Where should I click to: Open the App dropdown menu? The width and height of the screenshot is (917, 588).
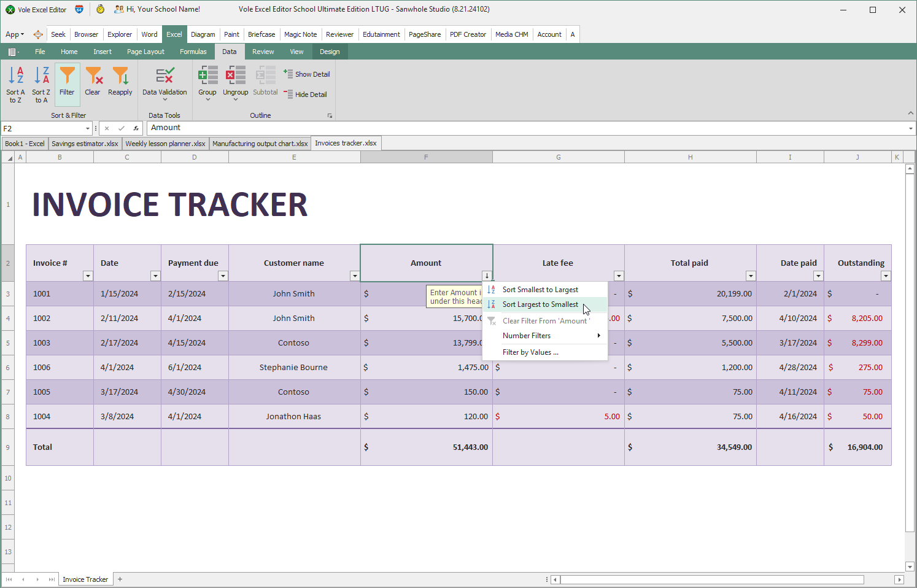[15, 34]
